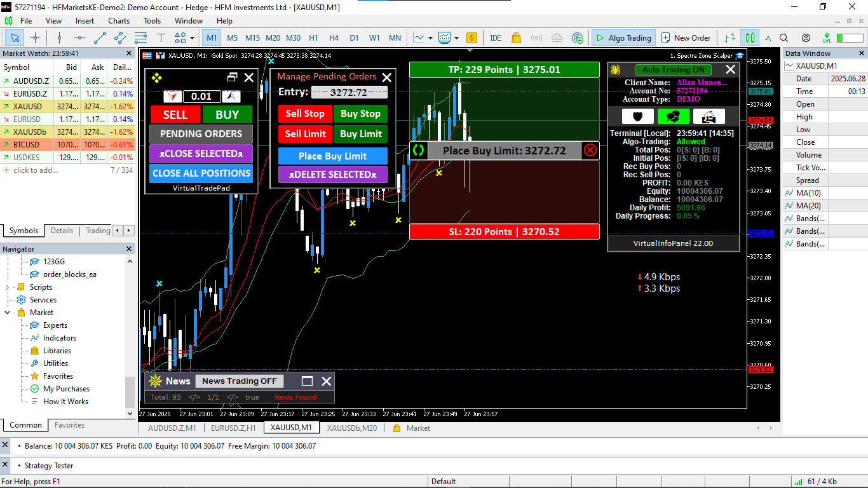Open the search magnifier icon
The width and height of the screenshot is (868, 488).
click(783, 37)
